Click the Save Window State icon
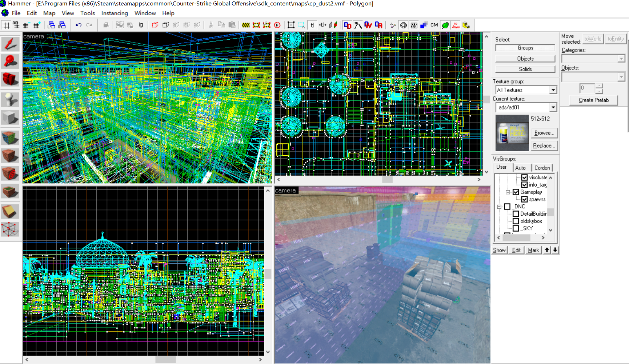Image resolution: width=629 pixels, height=364 pixels. [x=62, y=25]
